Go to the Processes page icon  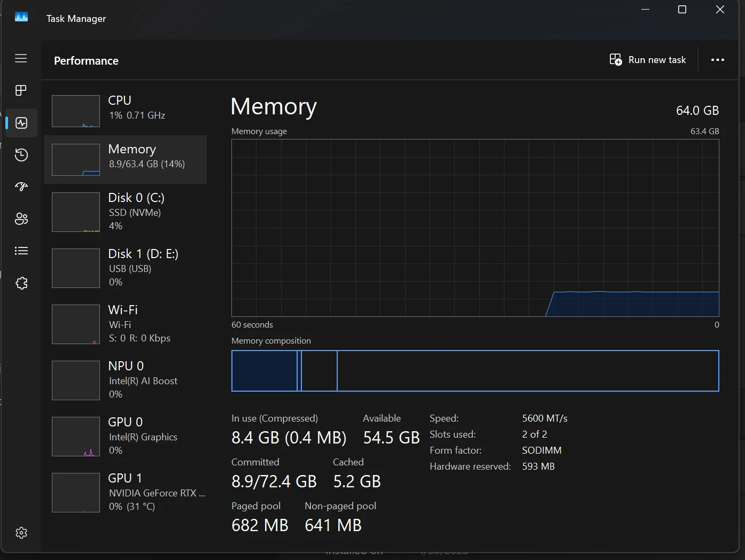click(21, 90)
